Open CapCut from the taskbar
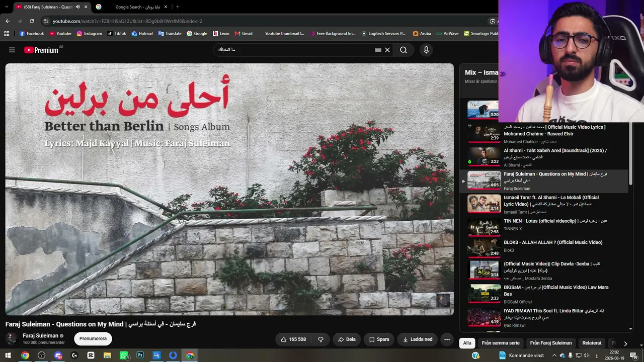644x362 pixels. (91, 355)
